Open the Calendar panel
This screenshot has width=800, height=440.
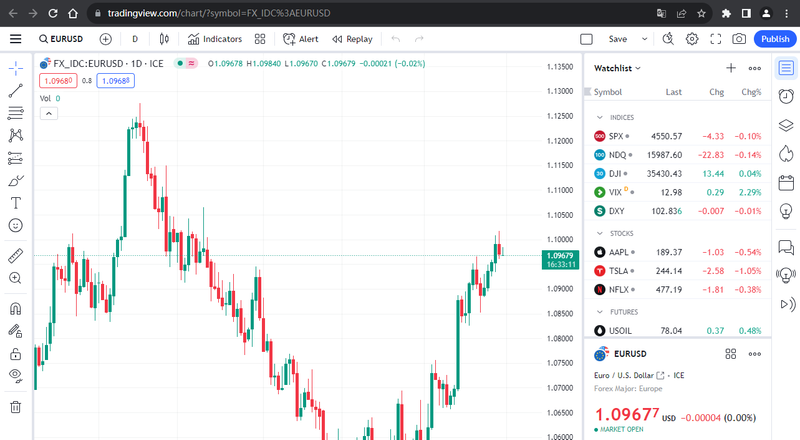point(786,182)
